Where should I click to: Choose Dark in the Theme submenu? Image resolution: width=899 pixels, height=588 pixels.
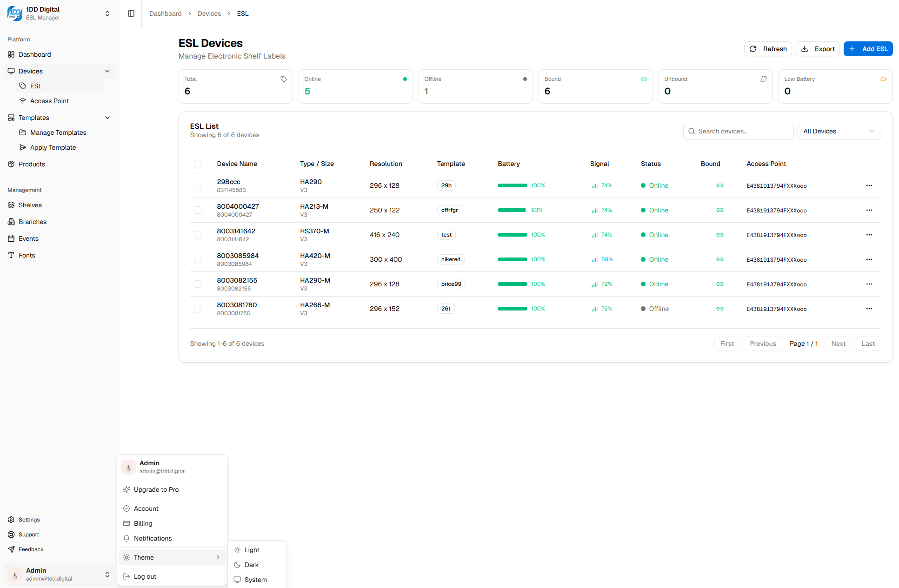tap(252, 565)
